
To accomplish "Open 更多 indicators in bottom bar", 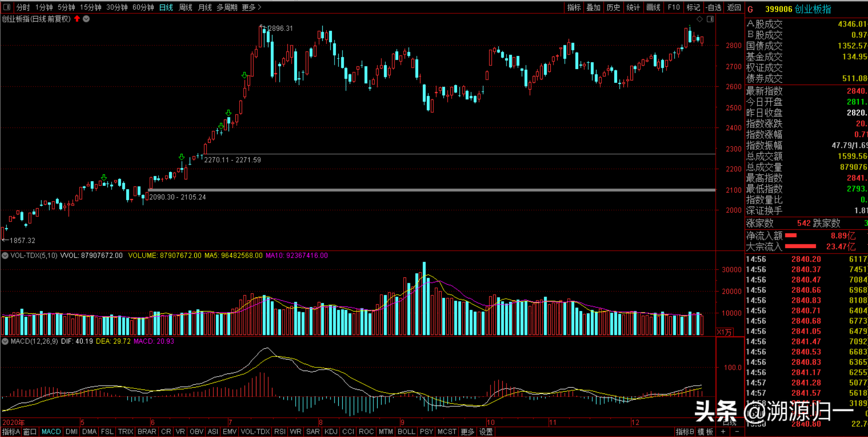I will click(468, 432).
